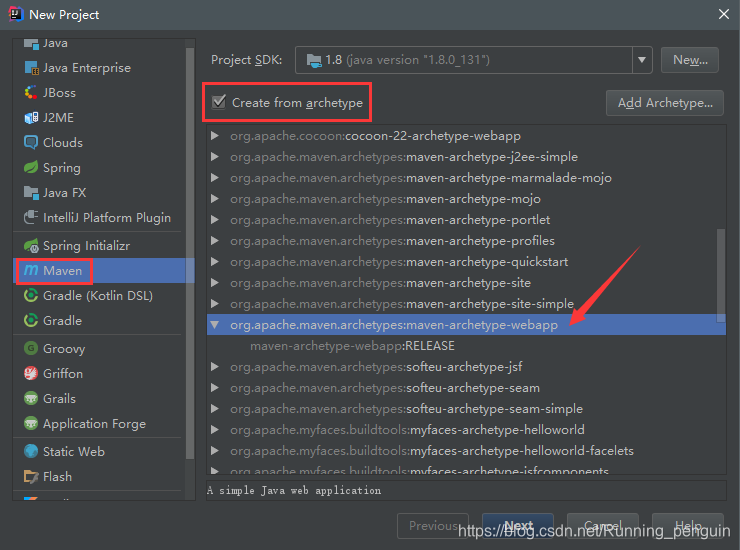Image resolution: width=740 pixels, height=550 pixels.
Task: Expand the cocoon-22-archetype-webapp node
Action: coord(215,136)
